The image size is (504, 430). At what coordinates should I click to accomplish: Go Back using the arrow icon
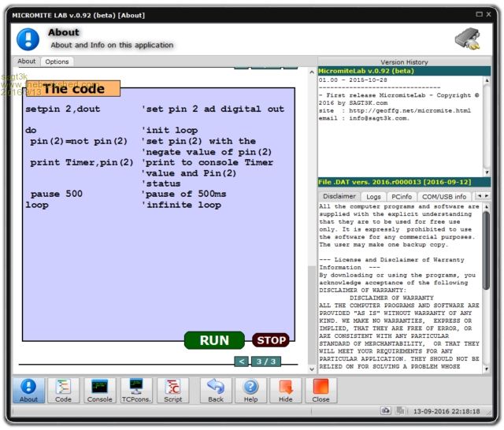click(x=215, y=391)
